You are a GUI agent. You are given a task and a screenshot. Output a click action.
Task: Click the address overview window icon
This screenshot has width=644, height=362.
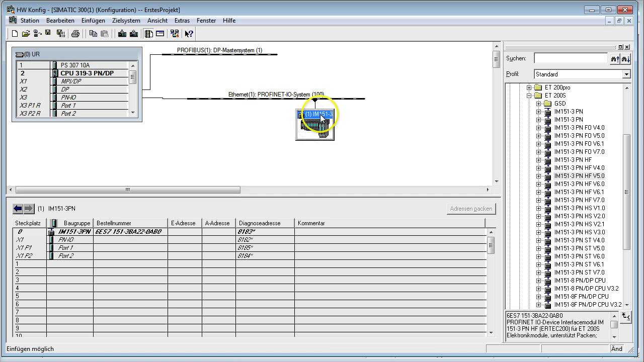(160, 34)
